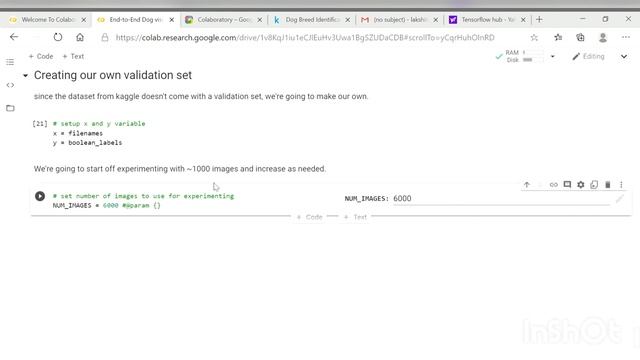The image size is (640, 360).
Task: Open the browser settings and more menu
Action: 626,37
